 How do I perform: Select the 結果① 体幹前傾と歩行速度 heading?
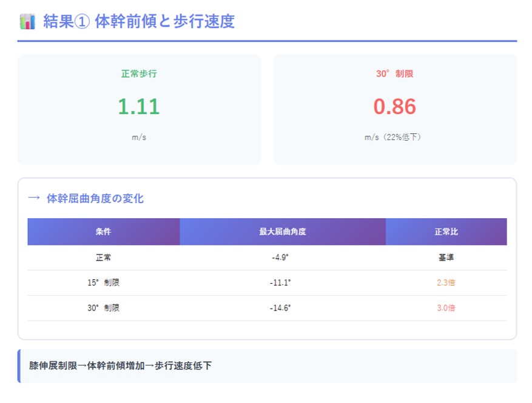[x=138, y=22]
